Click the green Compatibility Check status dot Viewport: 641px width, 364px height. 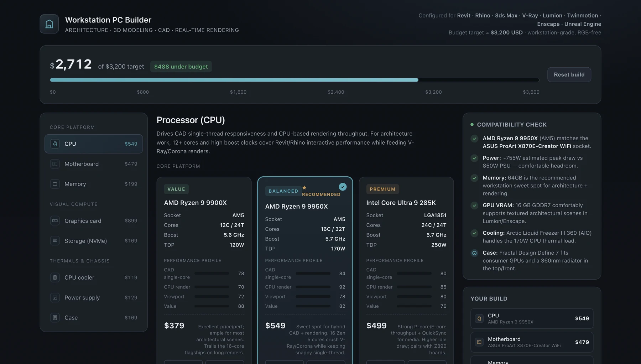coord(472,125)
